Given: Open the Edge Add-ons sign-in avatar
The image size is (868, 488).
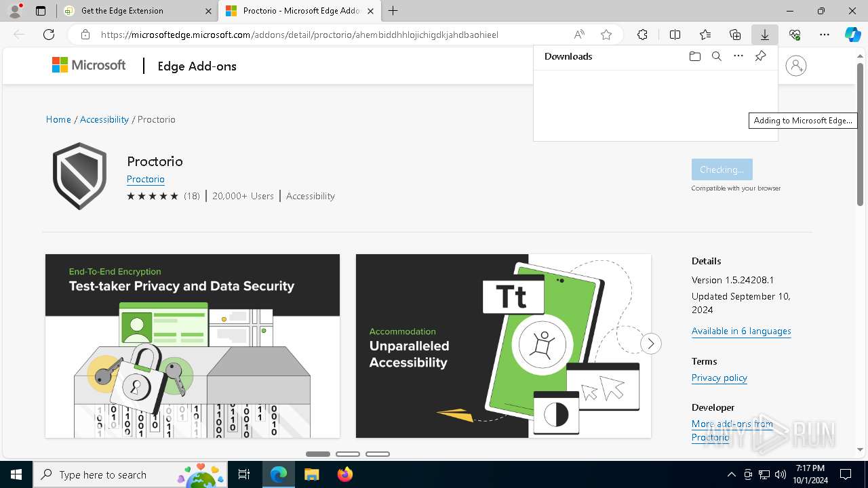Looking at the screenshot, I should [796, 66].
